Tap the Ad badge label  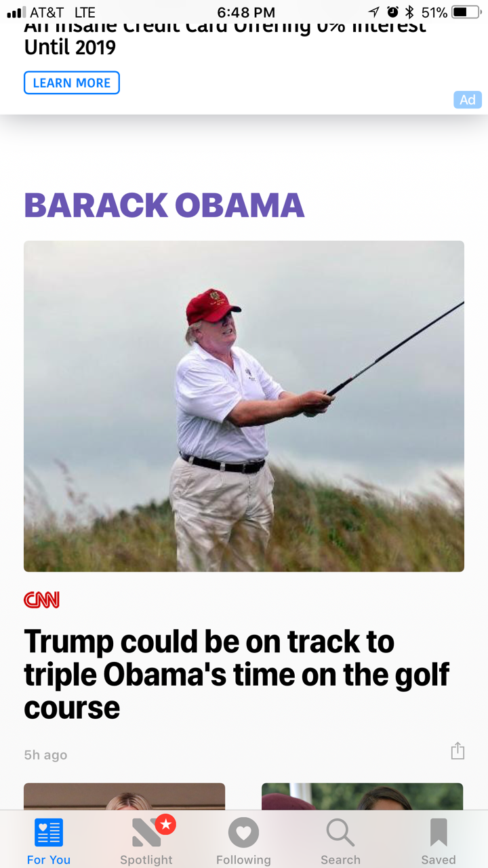point(468,100)
